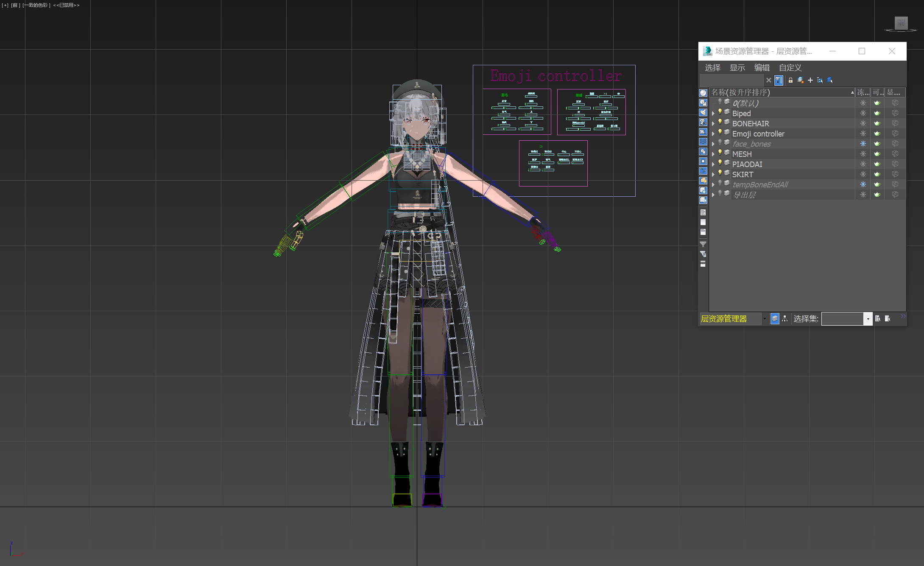Click the select children of layer icon
Screen dimensions: 924x566
(x=830, y=80)
